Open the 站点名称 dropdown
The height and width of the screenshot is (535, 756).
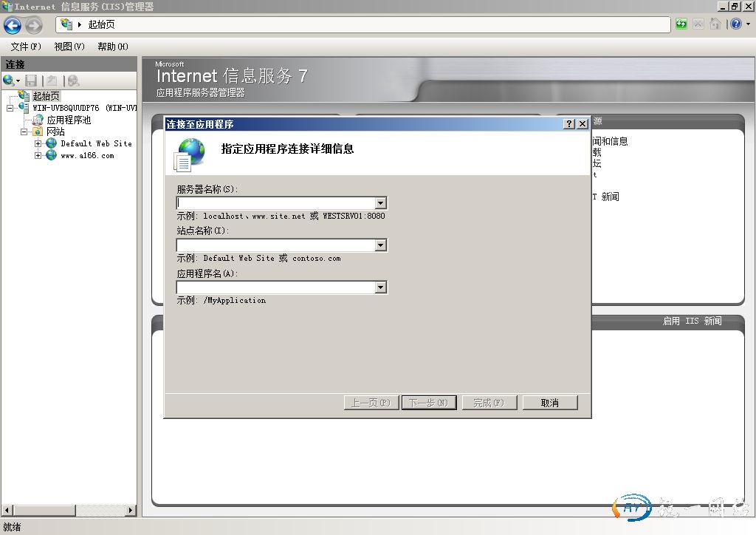(x=379, y=245)
